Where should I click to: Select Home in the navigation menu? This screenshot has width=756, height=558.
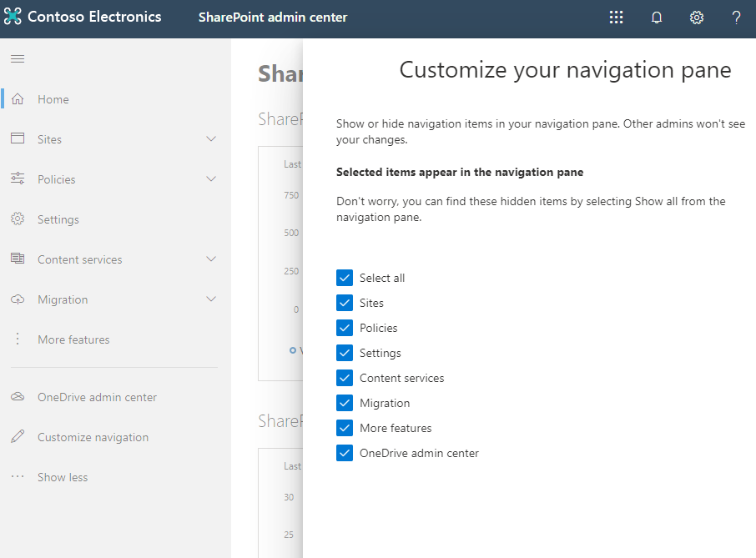coord(53,98)
